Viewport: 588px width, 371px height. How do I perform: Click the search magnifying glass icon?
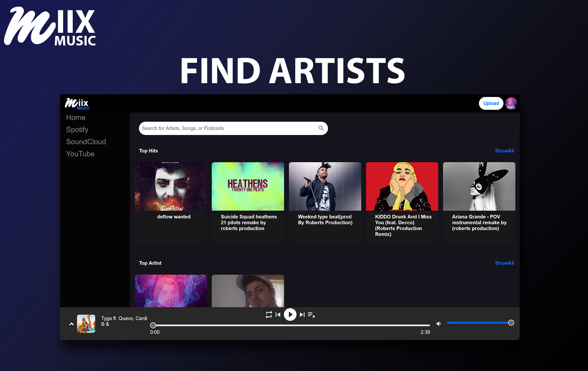[321, 128]
